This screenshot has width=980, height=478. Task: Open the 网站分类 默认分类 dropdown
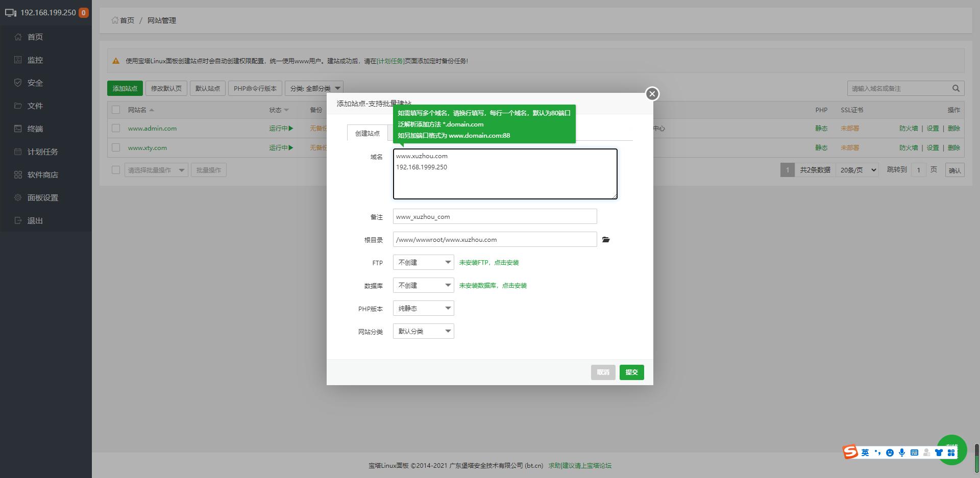(x=423, y=331)
